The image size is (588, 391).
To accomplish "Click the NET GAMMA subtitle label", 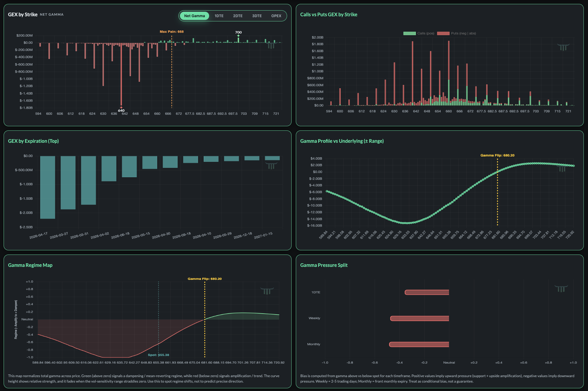I will pos(52,14).
